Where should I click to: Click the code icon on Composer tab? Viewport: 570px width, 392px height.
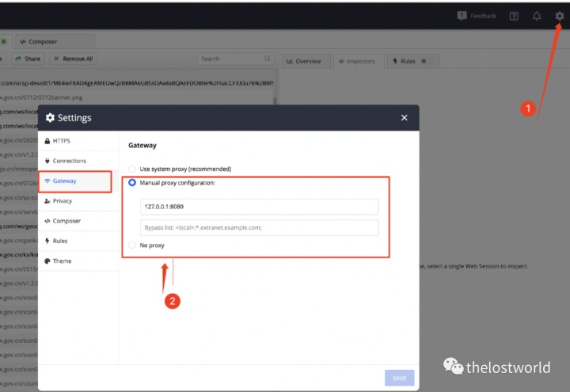(x=23, y=41)
